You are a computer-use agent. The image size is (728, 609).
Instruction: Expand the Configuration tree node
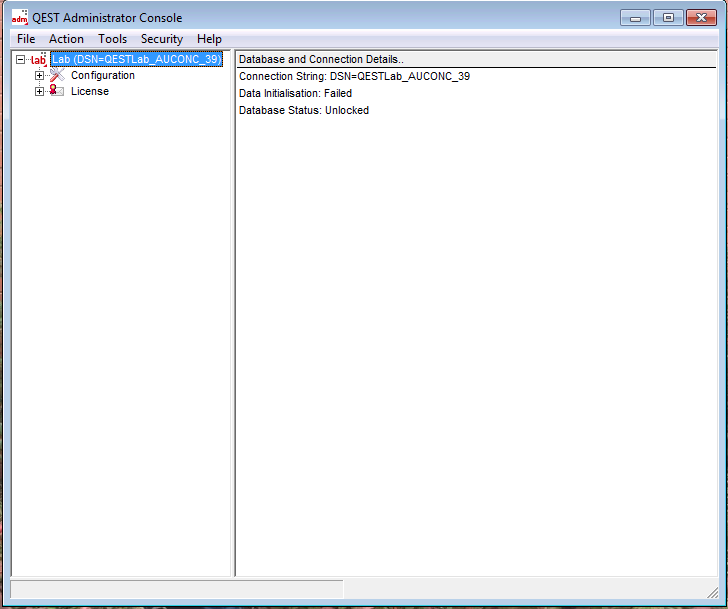(x=40, y=76)
